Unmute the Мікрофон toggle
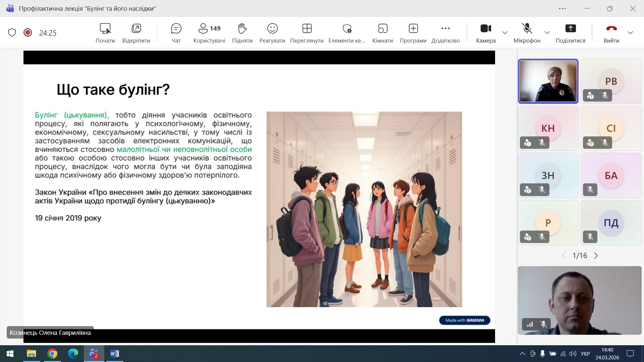644x362 pixels. [527, 29]
